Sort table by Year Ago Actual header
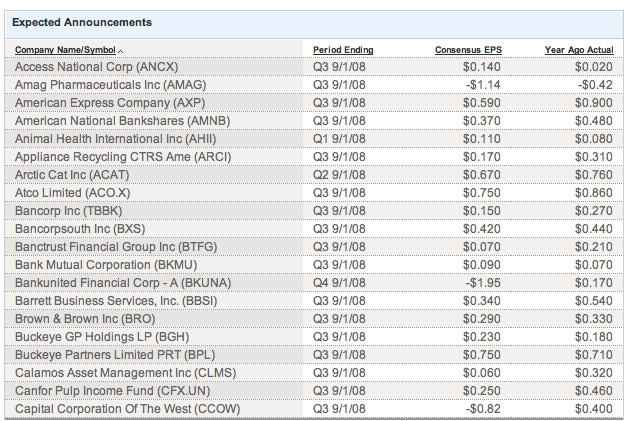The width and height of the screenshot is (627, 421). [x=578, y=50]
